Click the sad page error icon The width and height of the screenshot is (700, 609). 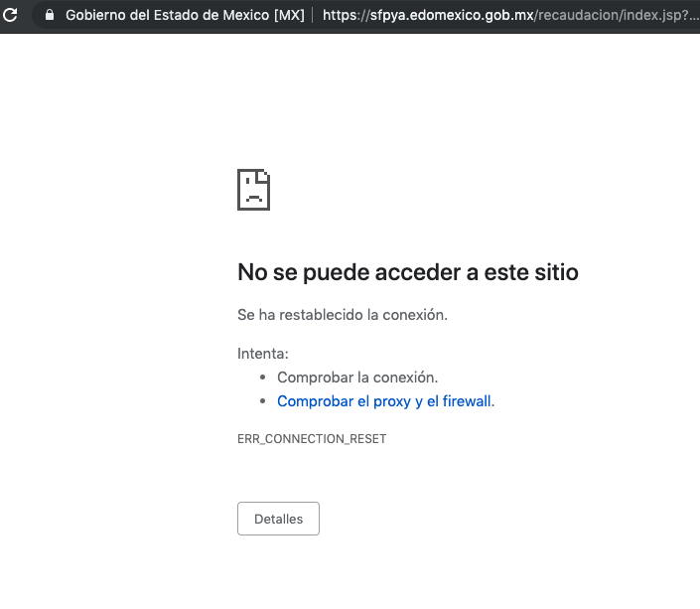coord(253,189)
